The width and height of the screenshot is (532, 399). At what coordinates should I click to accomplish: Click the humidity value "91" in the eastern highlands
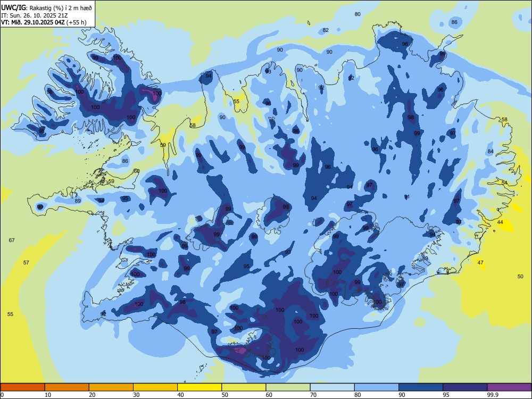pos(407,197)
